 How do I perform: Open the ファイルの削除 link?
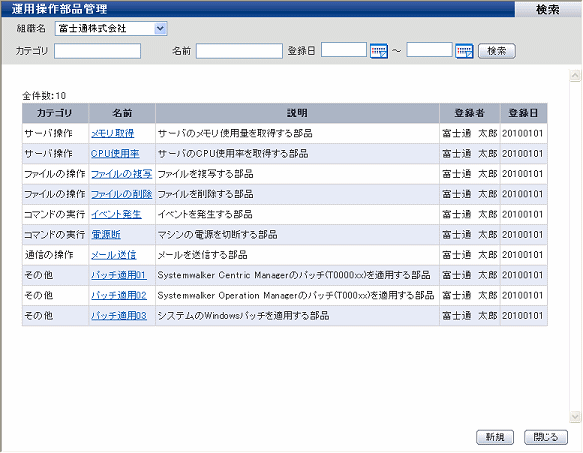click(x=121, y=194)
